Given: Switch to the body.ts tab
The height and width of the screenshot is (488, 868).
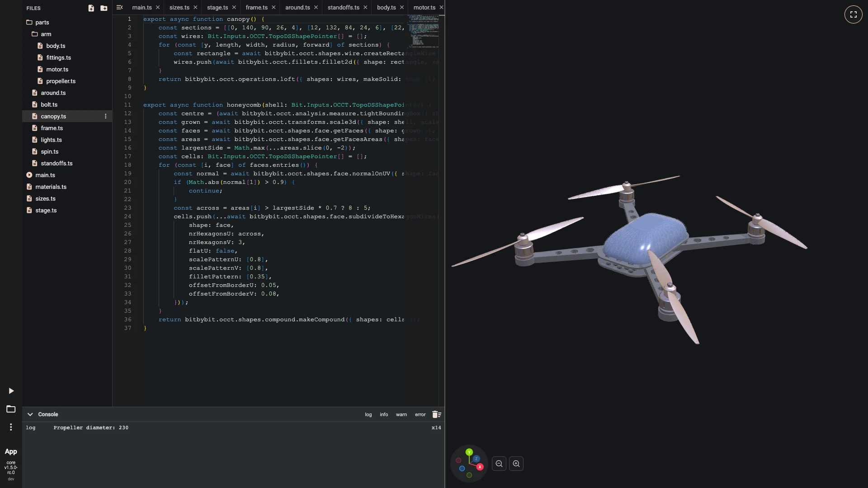Looking at the screenshot, I should (x=386, y=7).
